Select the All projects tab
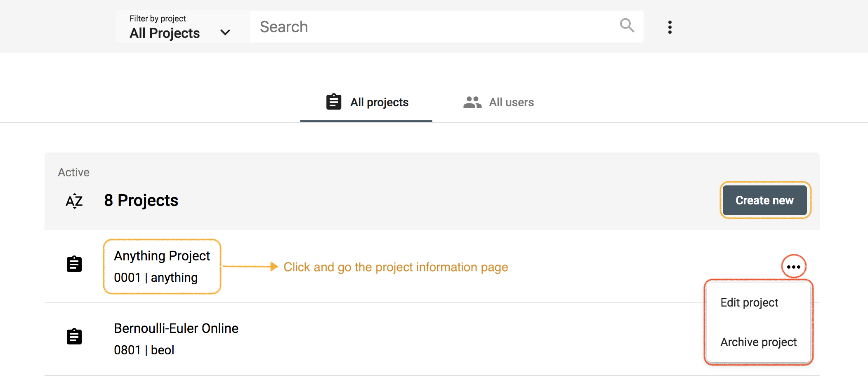Image resolution: width=868 pixels, height=384 pixels. (379, 102)
